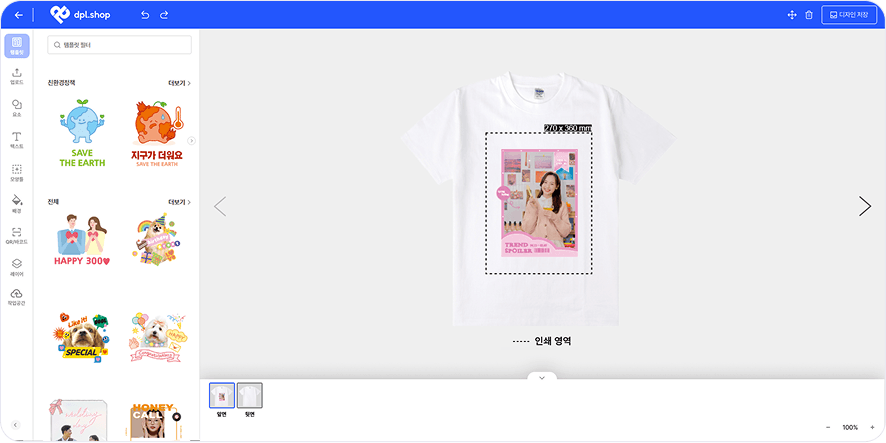Screen dimensions: 886x443
Task: Undo the last design edit
Action: 145,15
